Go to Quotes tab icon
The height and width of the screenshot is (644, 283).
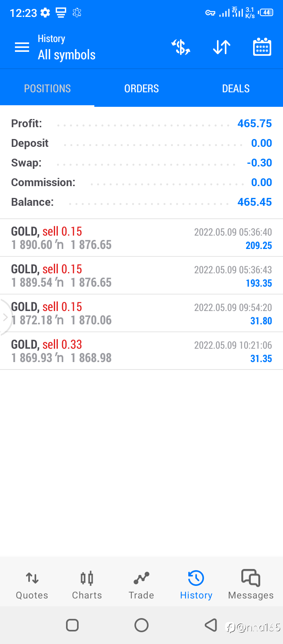[32, 578]
